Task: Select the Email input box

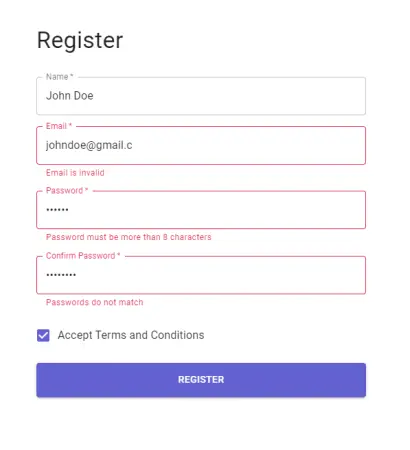Action: [201, 145]
